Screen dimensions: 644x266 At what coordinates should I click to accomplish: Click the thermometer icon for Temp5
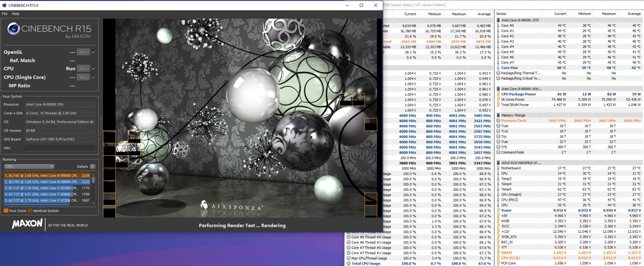[498, 189]
